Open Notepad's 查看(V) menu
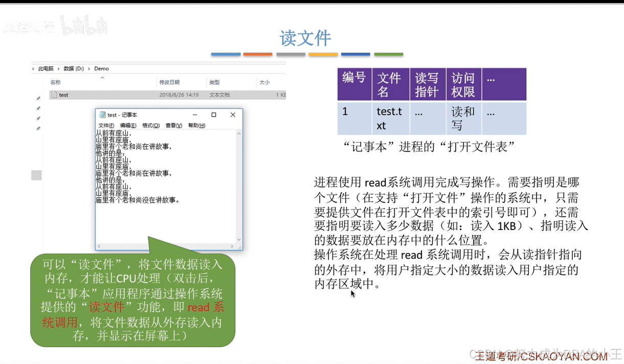 [174, 125]
